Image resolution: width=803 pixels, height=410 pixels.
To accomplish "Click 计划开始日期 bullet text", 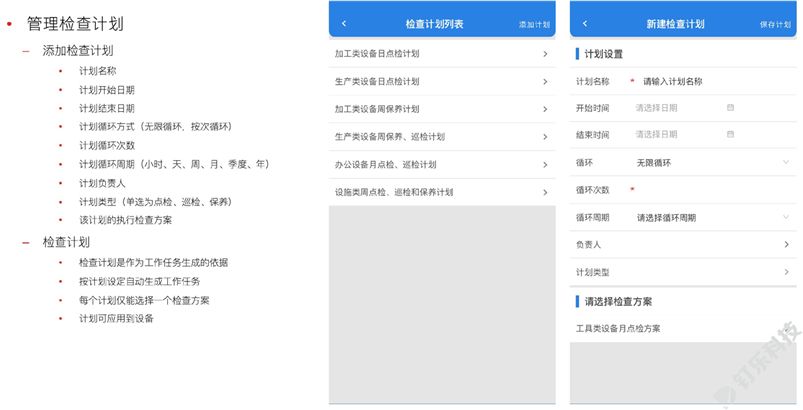I will (107, 90).
